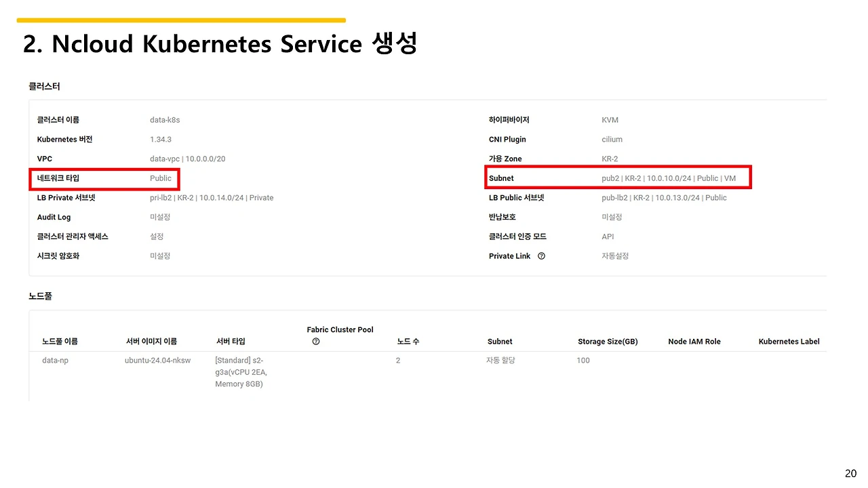Click the LB Public subnet value pub-lb2
Viewport: 868px width, 488px height.
click(664, 198)
